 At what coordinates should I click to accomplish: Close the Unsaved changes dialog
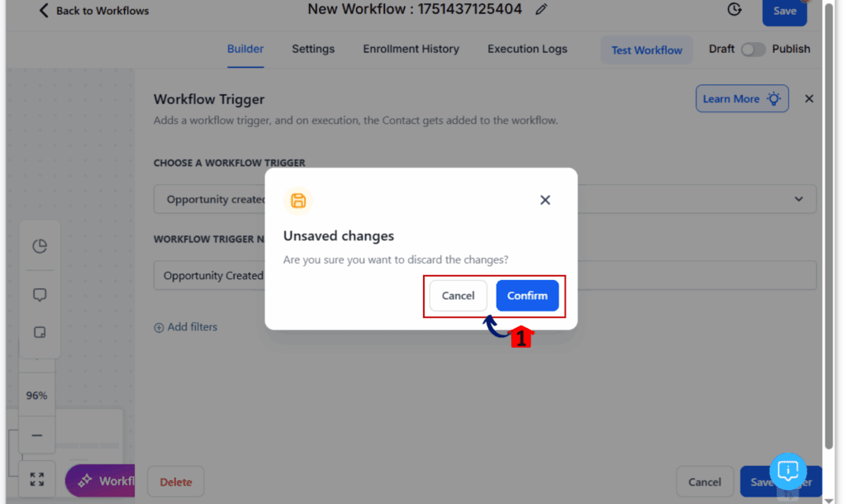tap(545, 200)
